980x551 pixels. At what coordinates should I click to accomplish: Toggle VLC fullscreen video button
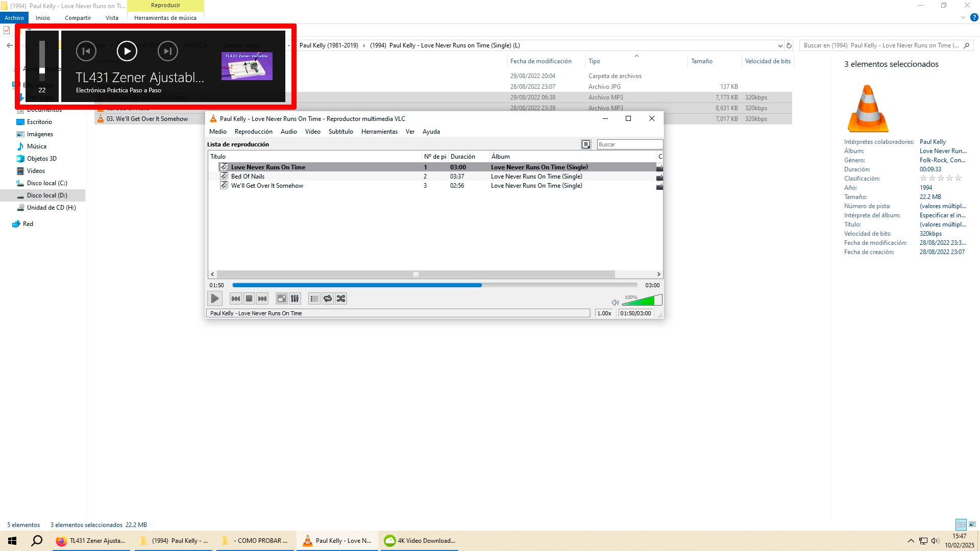click(x=282, y=298)
